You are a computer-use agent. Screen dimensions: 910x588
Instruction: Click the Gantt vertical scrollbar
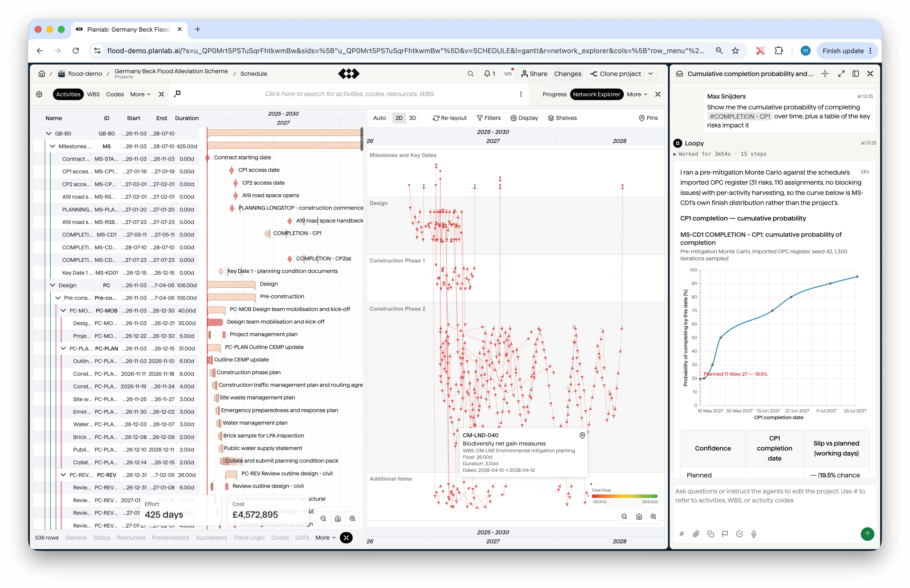[x=361, y=139]
